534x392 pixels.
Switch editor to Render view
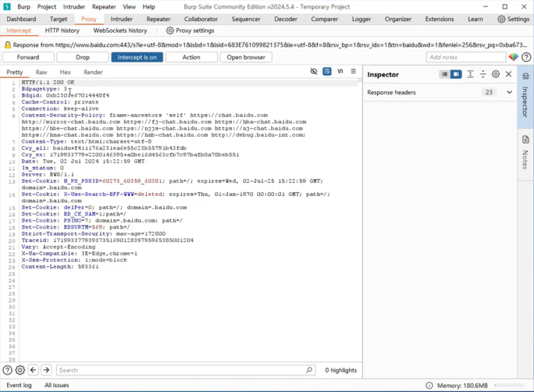[x=93, y=72]
